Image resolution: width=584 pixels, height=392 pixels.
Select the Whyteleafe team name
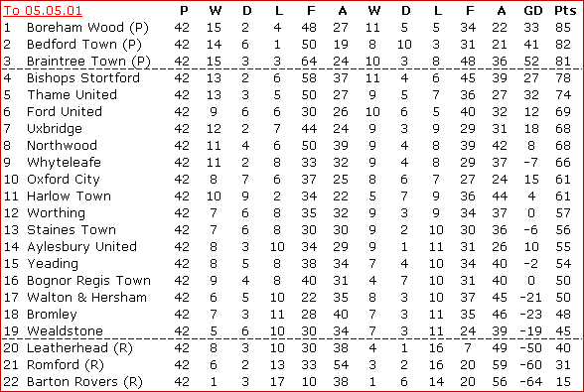[64, 163]
